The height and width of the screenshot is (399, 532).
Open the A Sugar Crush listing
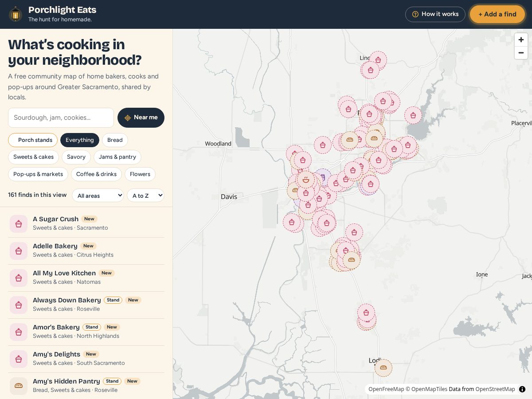click(x=86, y=223)
